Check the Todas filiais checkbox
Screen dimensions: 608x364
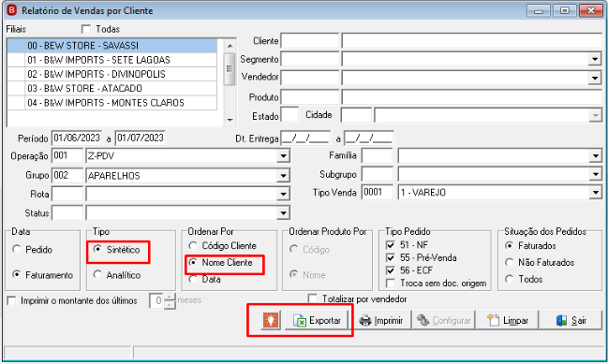pyautogui.click(x=85, y=29)
